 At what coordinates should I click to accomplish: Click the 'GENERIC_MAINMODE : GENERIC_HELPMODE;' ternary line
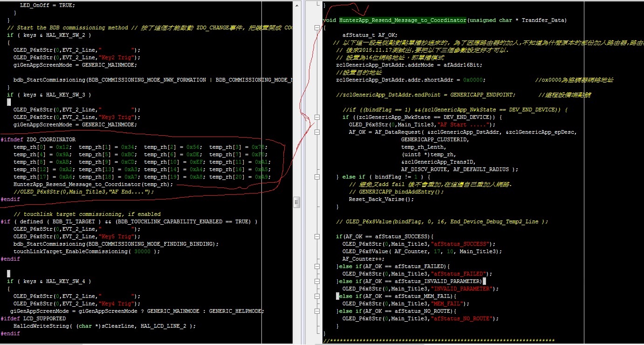tap(137, 311)
